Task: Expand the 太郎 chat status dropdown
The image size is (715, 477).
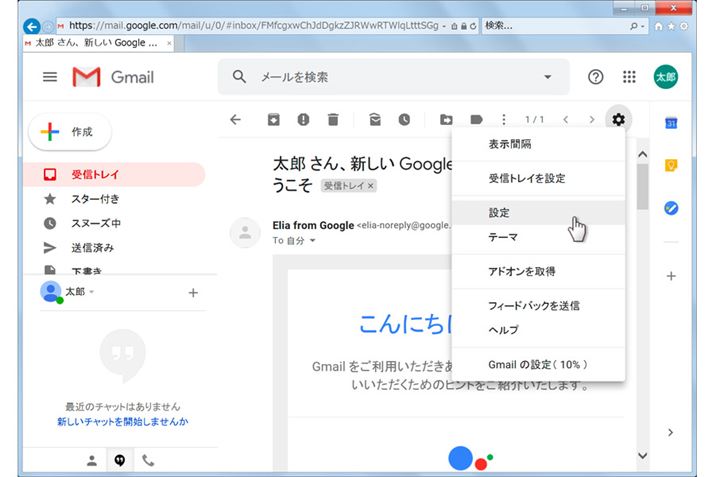Action: 92,292
